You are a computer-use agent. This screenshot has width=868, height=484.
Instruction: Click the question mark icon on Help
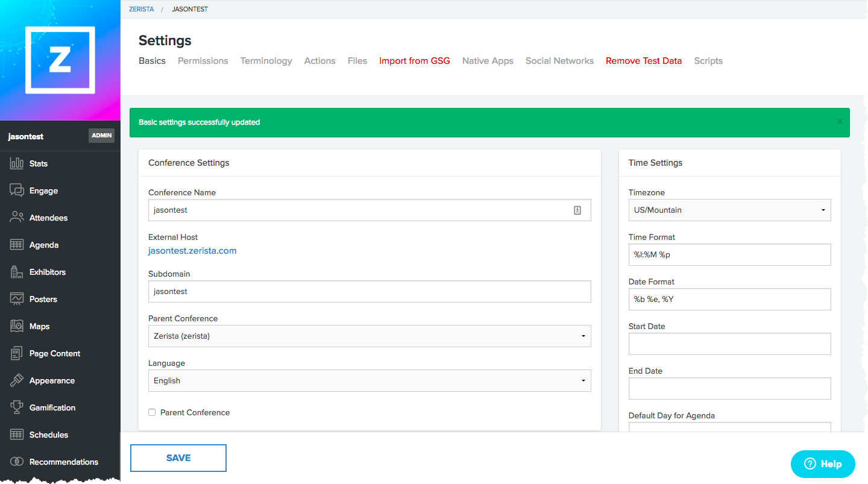pos(810,464)
